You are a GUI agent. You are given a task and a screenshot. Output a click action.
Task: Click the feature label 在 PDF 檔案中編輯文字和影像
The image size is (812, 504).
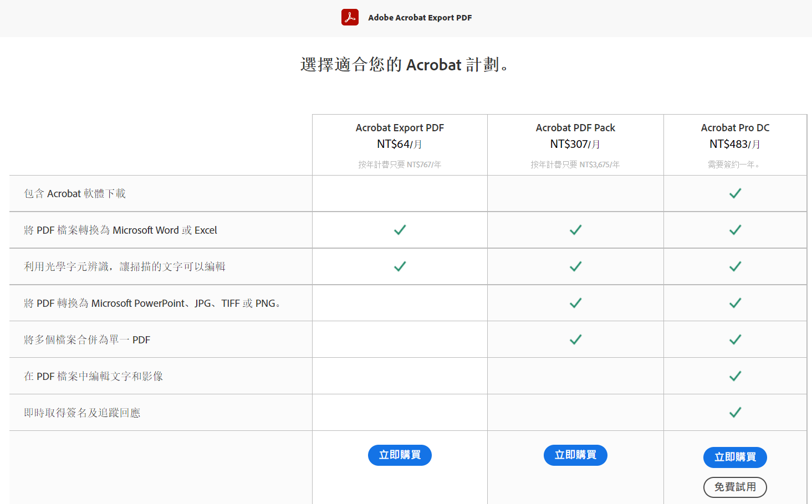(94, 376)
